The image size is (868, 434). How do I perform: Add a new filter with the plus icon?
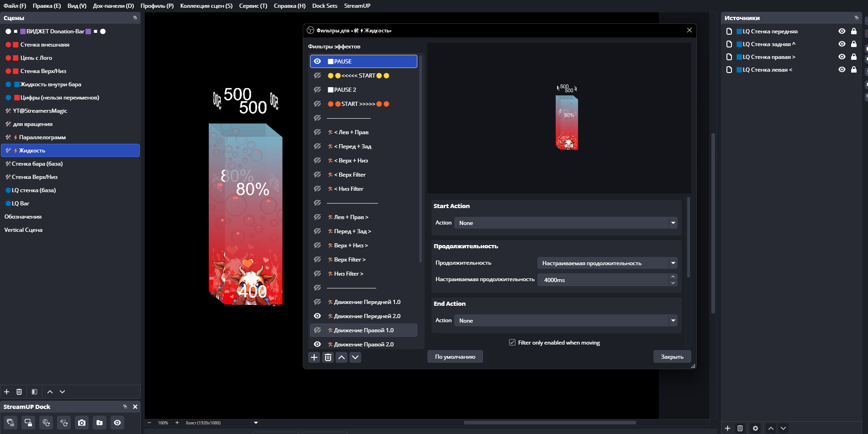click(x=314, y=357)
